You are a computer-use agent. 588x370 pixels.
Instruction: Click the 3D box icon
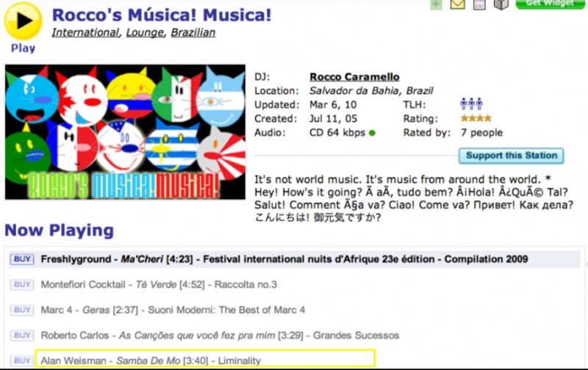501,5
